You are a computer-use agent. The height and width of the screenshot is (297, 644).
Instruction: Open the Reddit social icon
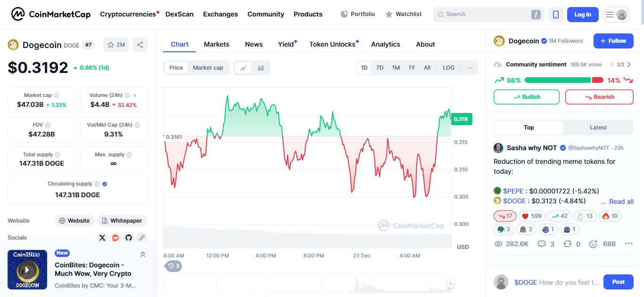pyautogui.click(x=116, y=238)
